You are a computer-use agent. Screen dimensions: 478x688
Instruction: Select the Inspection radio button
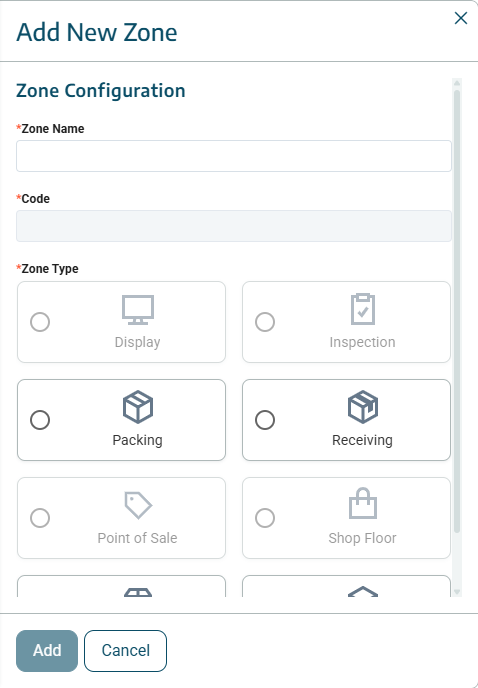coord(265,322)
